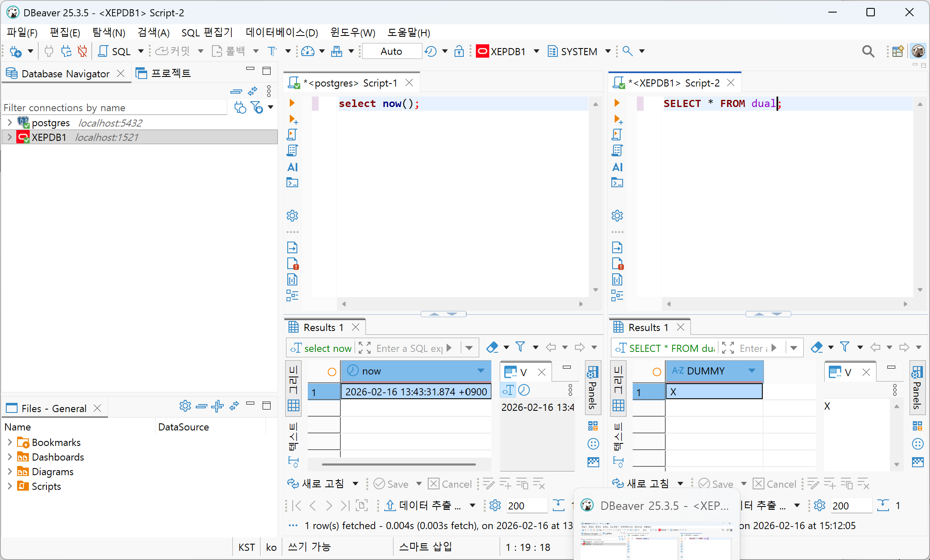The height and width of the screenshot is (560, 930).
Task: Click the eraser icon in Script-2 results toolbar
Action: tap(817, 347)
